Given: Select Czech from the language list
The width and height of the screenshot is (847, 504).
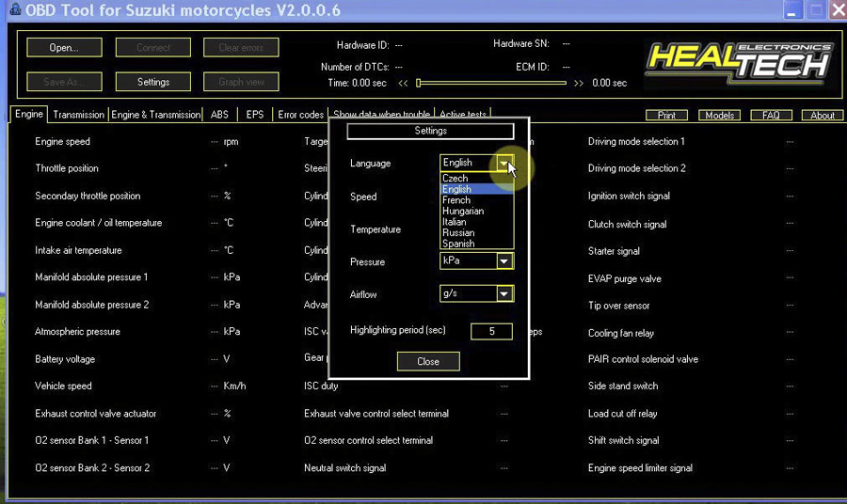Looking at the screenshot, I should coord(455,179).
